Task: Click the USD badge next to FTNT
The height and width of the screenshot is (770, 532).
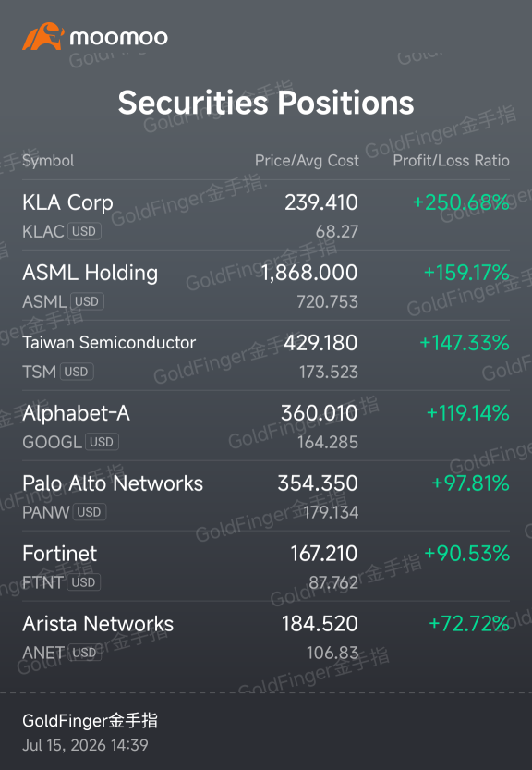Action: tap(84, 582)
